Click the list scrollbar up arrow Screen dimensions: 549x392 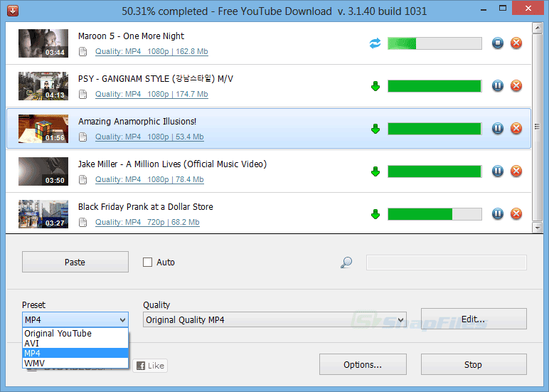(537, 28)
